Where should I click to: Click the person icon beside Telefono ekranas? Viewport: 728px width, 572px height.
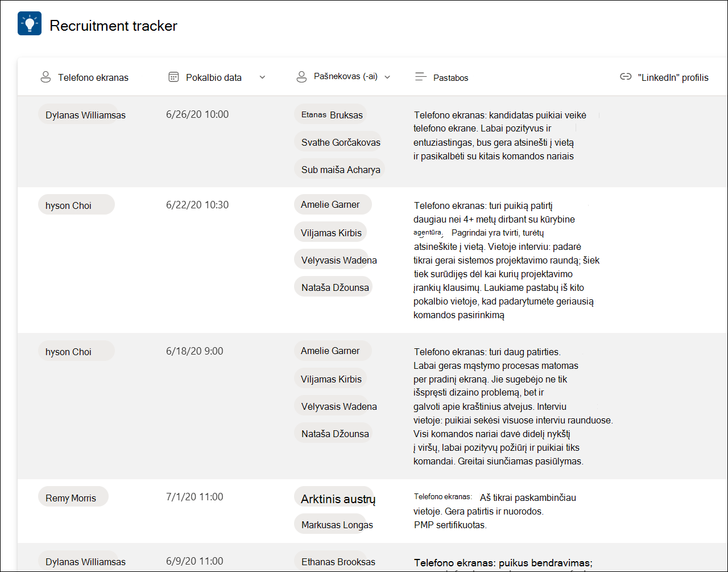tap(45, 77)
